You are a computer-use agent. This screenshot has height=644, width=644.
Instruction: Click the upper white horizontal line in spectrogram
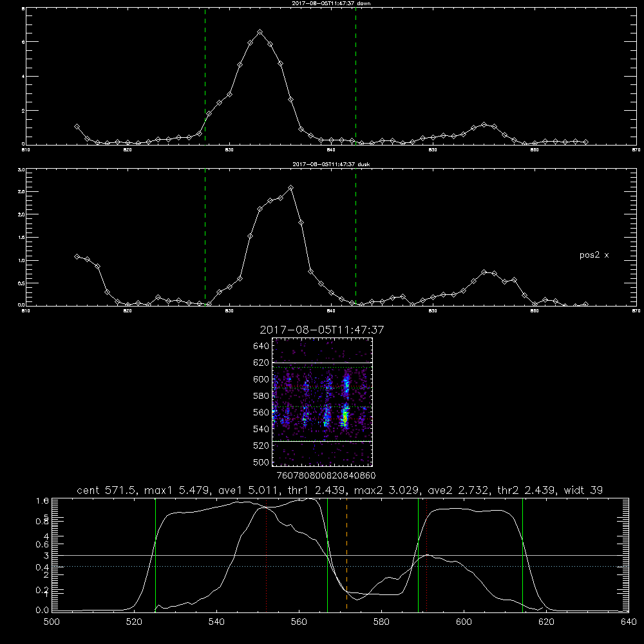[x=323, y=363]
